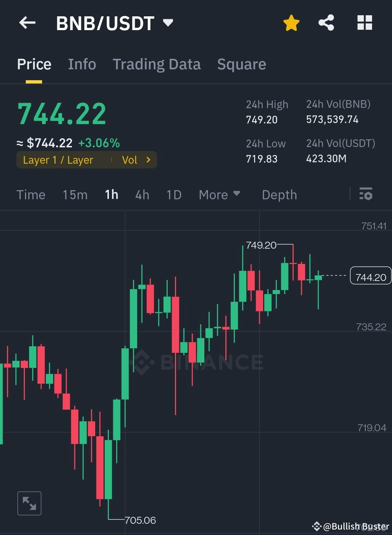Open the Depth view

click(279, 195)
